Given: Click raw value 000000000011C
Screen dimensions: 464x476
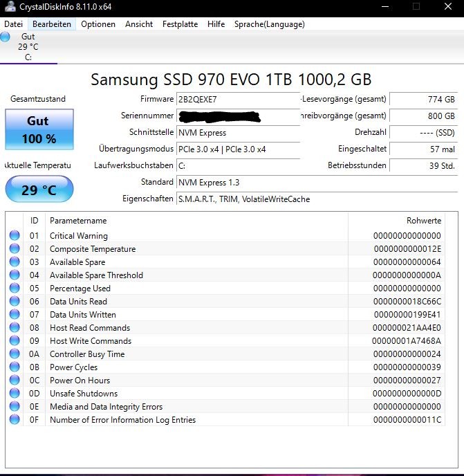Looking at the screenshot, I should pyautogui.click(x=407, y=420).
